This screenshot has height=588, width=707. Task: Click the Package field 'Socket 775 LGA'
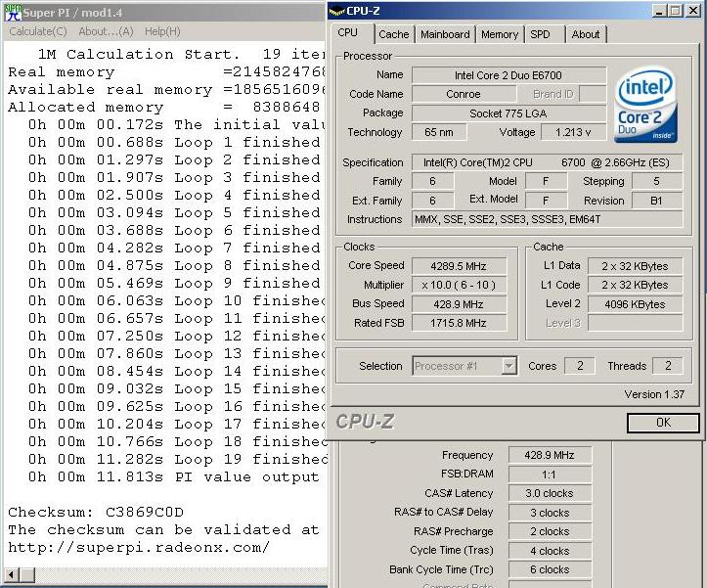pos(508,113)
